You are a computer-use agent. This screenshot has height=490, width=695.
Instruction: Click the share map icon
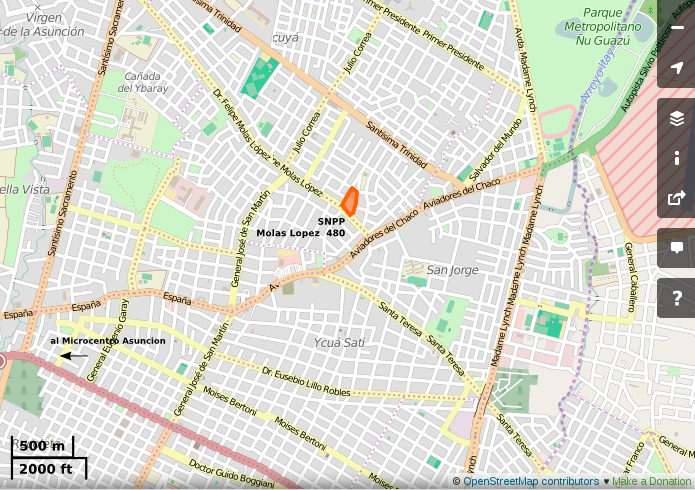point(677,198)
